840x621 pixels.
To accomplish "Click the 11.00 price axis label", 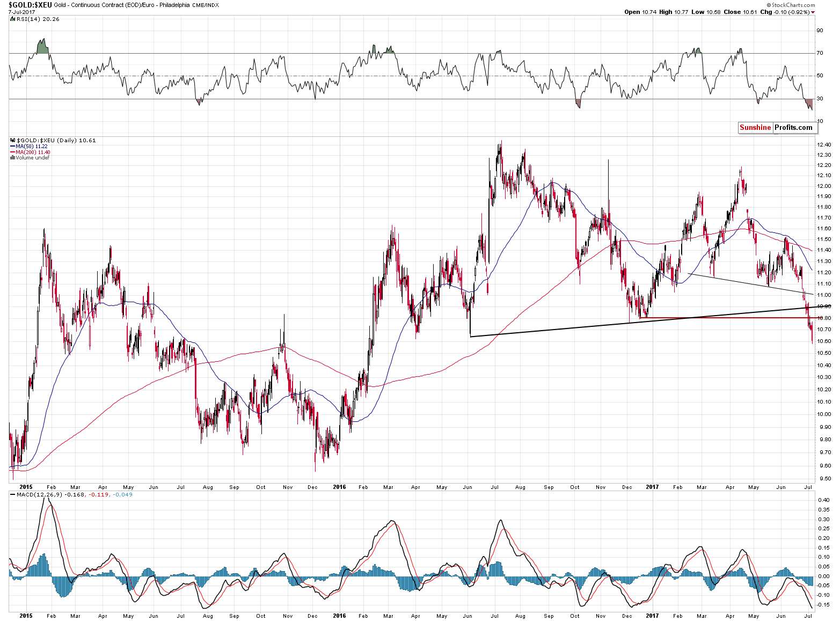I will click(824, 295).
